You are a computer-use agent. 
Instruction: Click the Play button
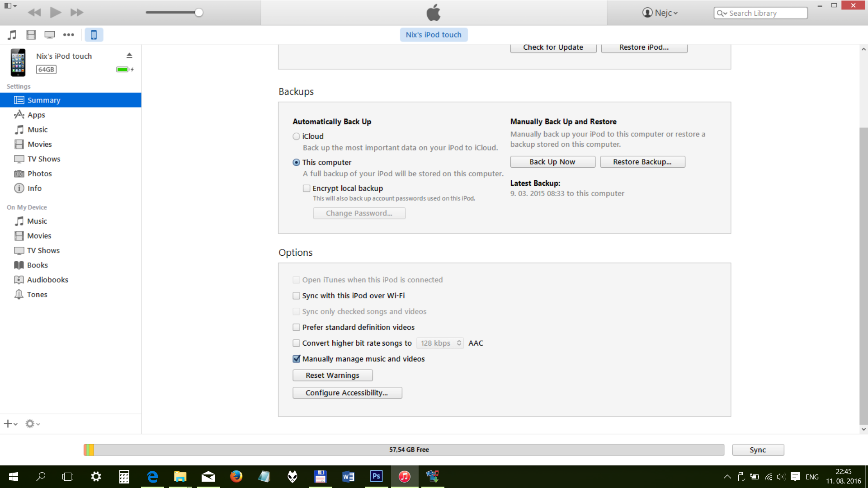pyautogui.click(x=56, y=13)
